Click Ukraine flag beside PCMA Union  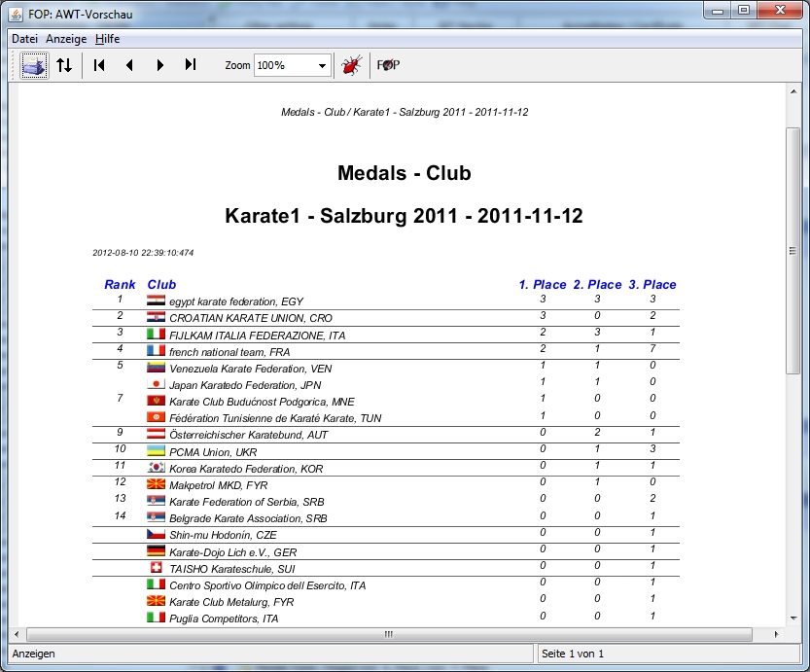pos(156,450)
